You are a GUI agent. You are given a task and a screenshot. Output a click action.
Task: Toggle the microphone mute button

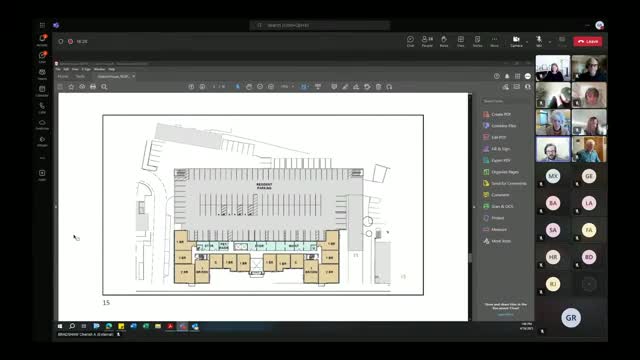pyautogui.click(x=539, y=41)
